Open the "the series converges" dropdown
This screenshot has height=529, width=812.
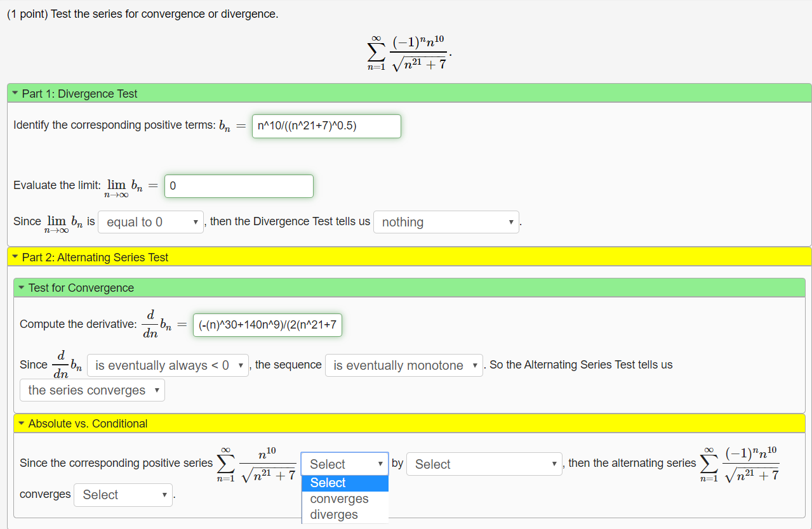(92, 389)
